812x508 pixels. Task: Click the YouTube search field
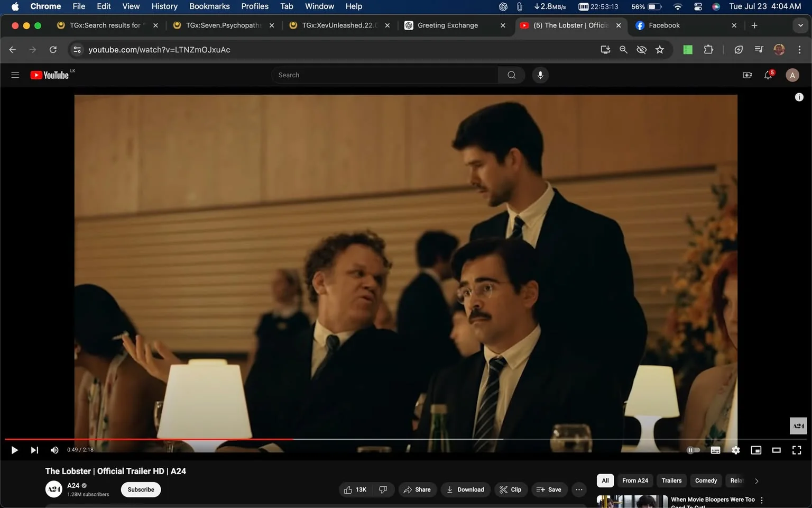[385, 75]
